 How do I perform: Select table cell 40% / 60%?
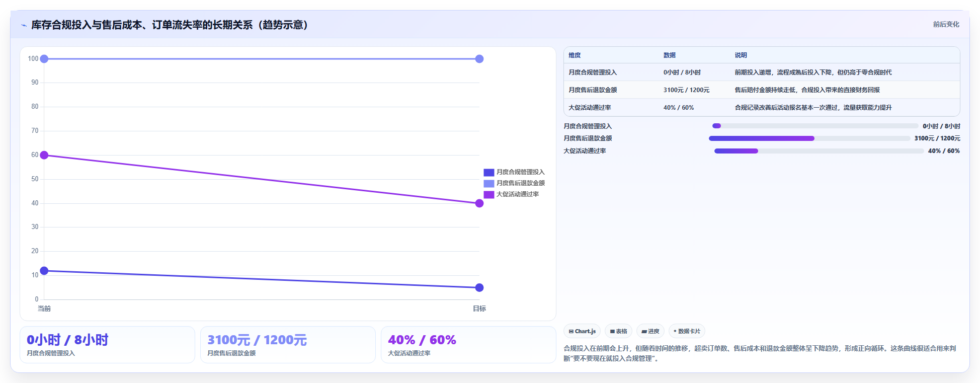678,108
